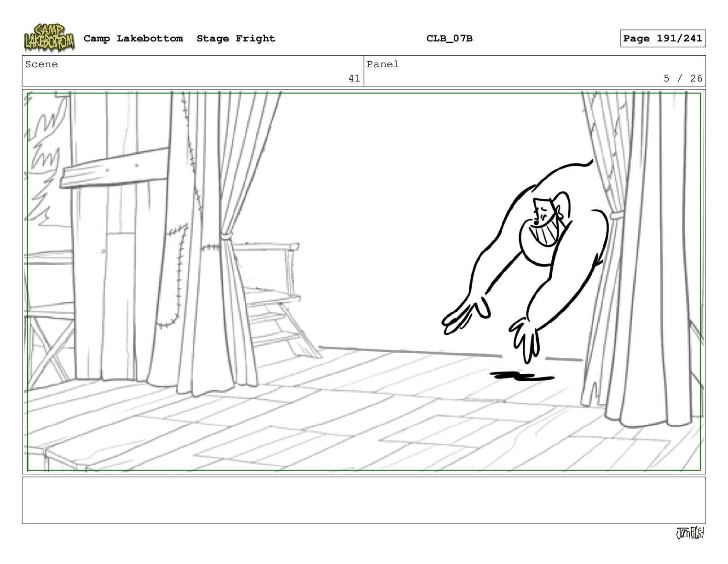Click scene number '41'
This screenshot has width=728, height=564.
[x=354, y=79]
